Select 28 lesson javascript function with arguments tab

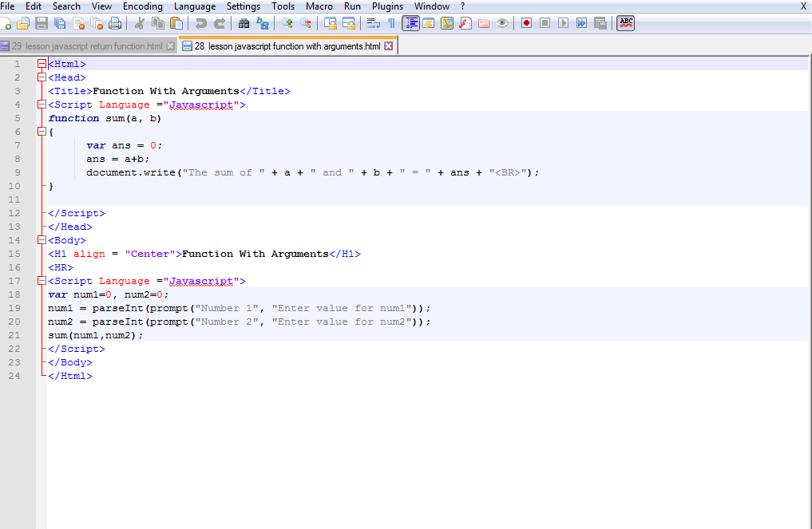(287, 46)
